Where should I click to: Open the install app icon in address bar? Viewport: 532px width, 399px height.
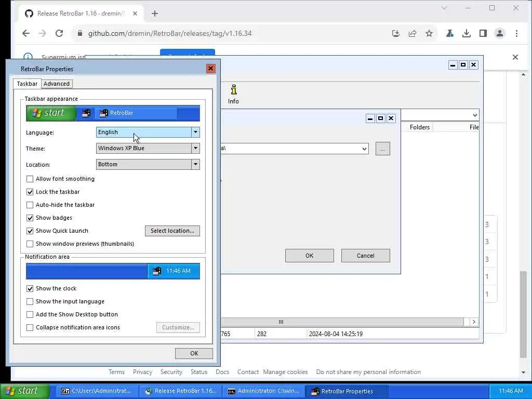[x=395, y=33]
